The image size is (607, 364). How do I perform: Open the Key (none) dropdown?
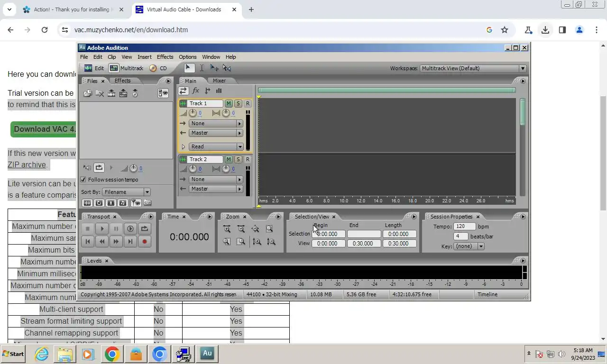[469, 246]
